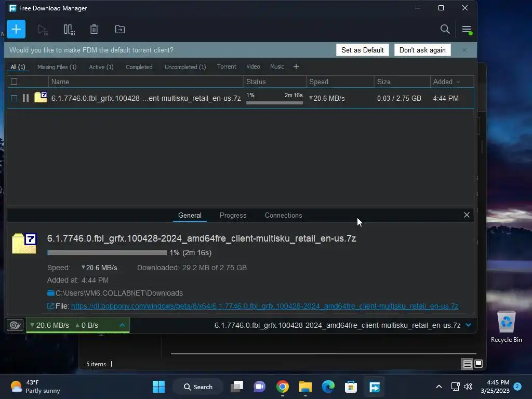532x399 pixels.
Task: Select the 7z download file name in list
Action: click(146, 98)
